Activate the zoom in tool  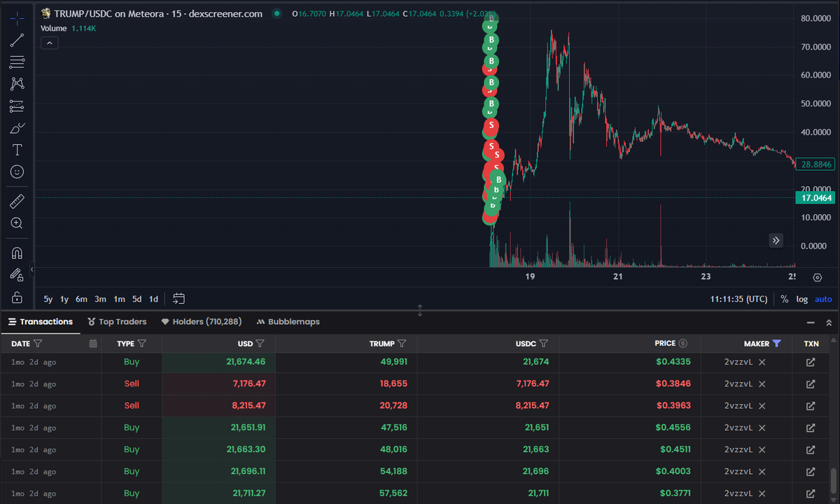point(17,223)
